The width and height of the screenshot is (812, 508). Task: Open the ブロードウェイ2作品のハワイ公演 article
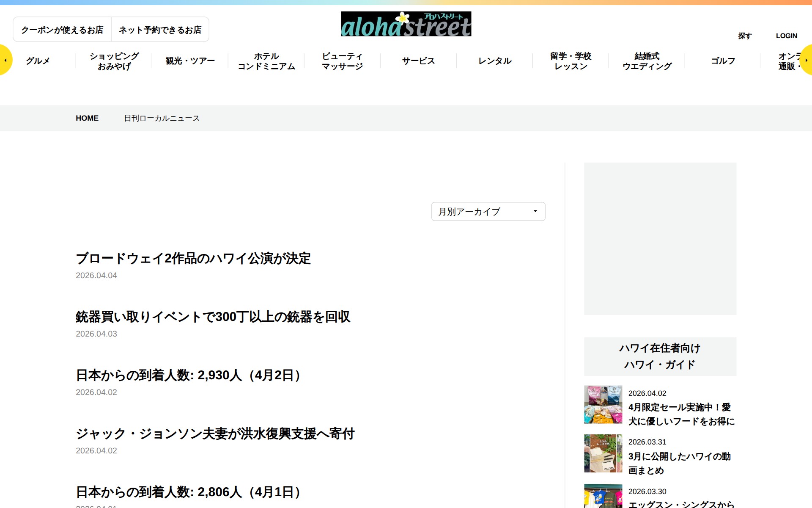tap(193, 259)
